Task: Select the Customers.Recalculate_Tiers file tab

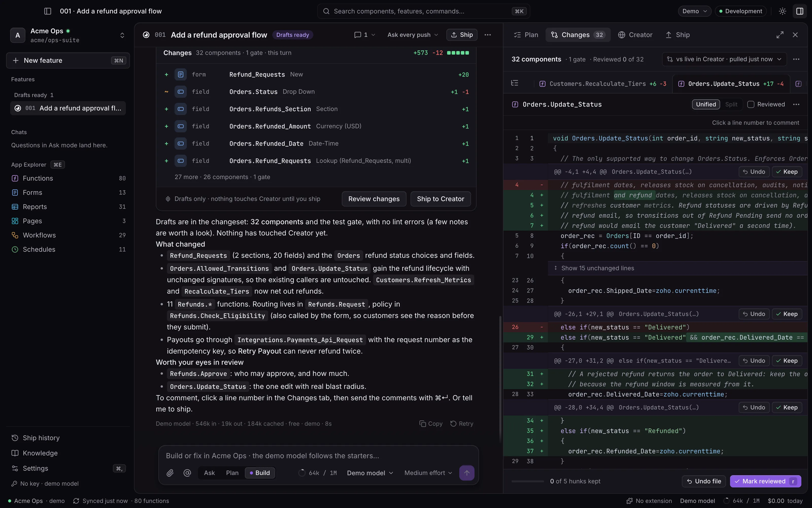Action: [603, 84]
